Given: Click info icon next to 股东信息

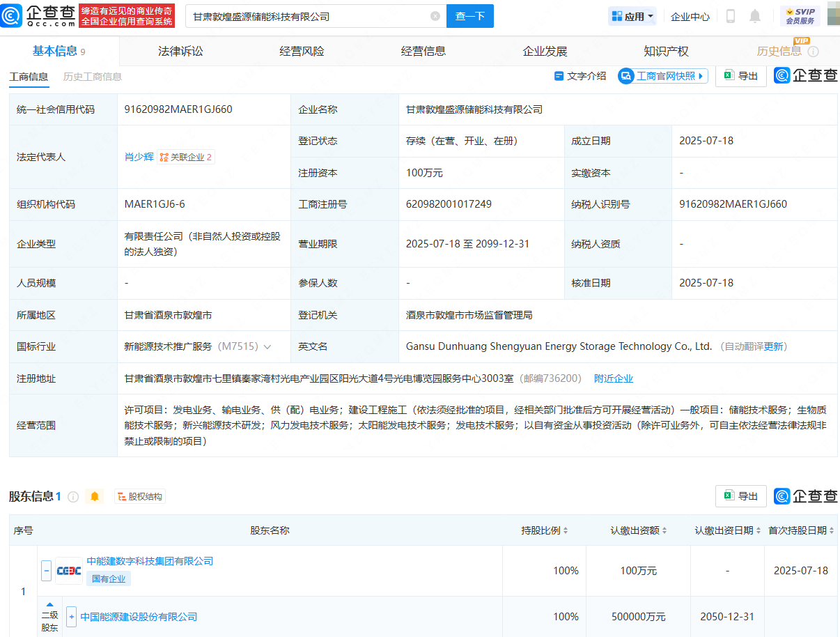Looking at the screenshot, I should (x=73, y=497).
